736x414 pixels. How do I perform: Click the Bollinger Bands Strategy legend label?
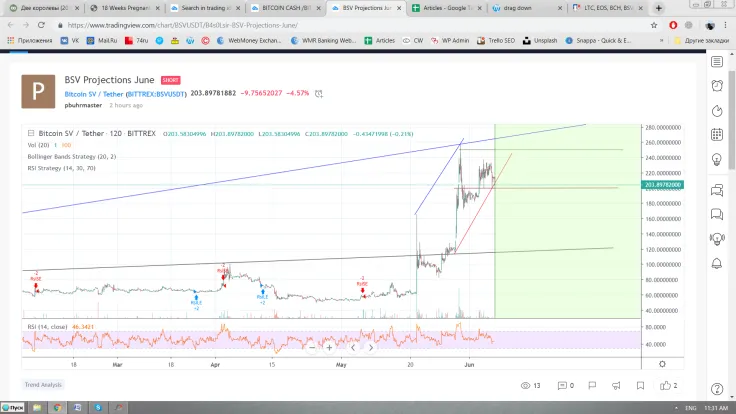tap(71, 156)
